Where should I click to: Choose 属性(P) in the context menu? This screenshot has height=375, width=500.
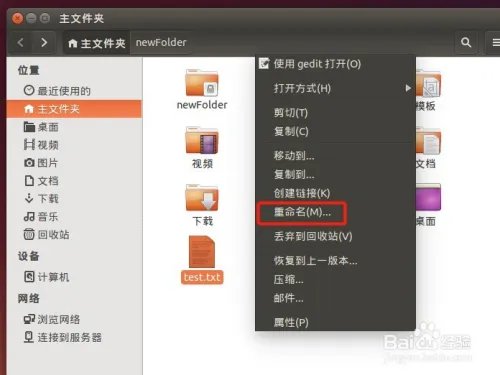335,322
